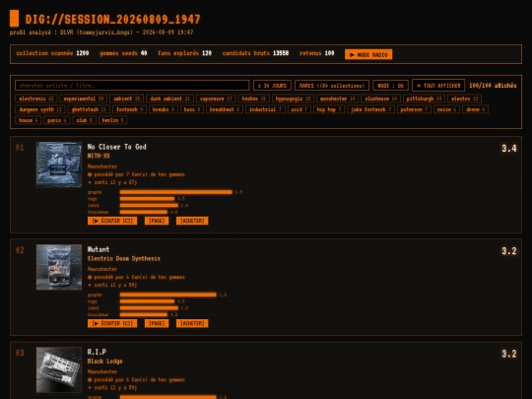Open the [PAGE] link for 'Mutant'
The height and width of the screenshot is (399, 532).
(x=157, y=324)
